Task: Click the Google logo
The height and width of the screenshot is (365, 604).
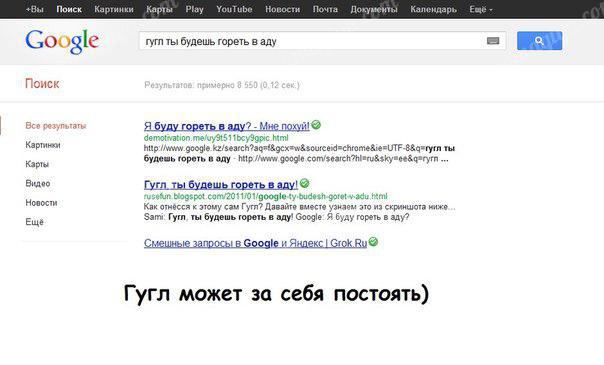Action: click(x=62, y=41)
